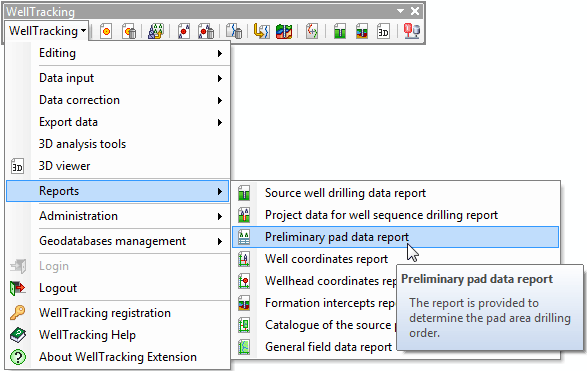
Task: Open the Export data submenu
Action: coord(118,122)
